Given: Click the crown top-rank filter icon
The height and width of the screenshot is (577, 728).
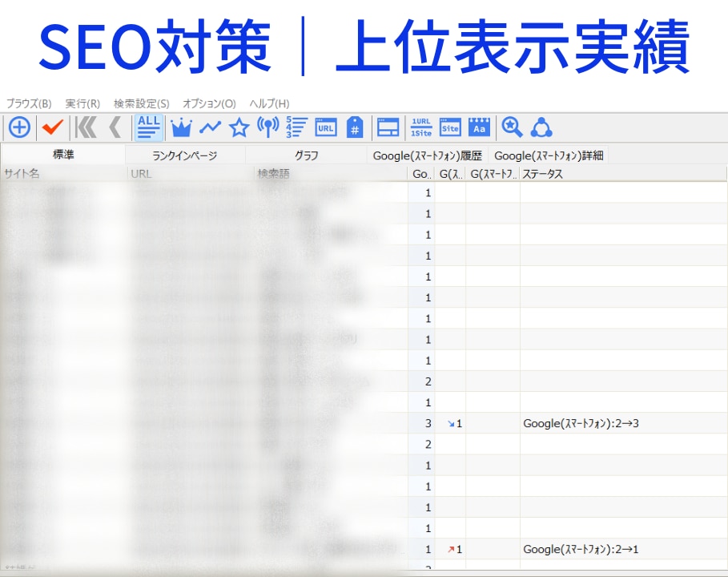Looking at the screenshot, I should point(181,127).
